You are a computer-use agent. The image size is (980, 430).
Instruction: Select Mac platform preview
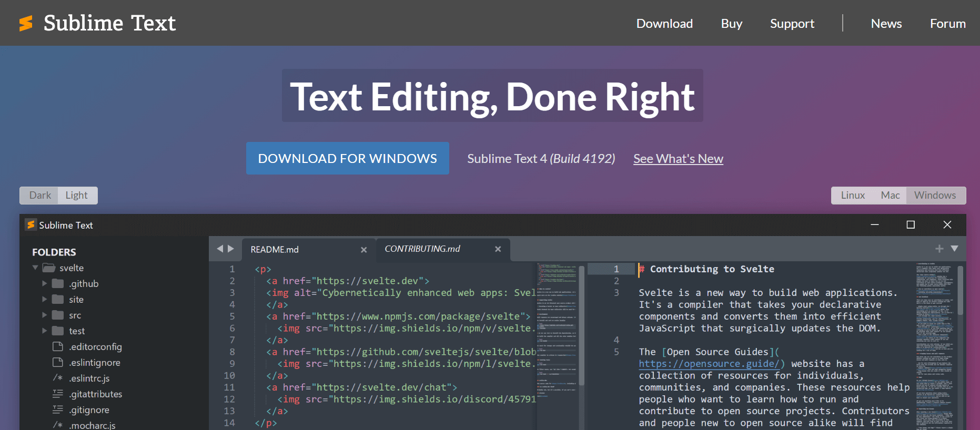890,195
